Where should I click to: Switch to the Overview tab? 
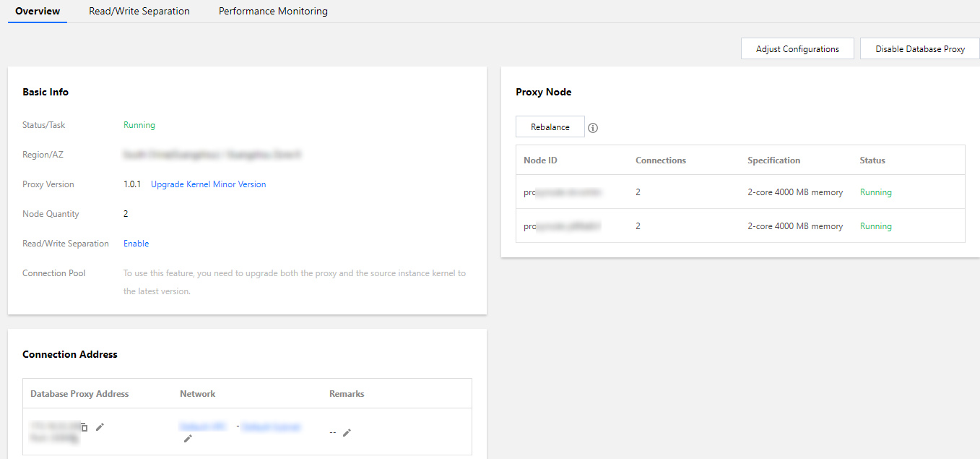pyautogui.click(x=38, y=12)
